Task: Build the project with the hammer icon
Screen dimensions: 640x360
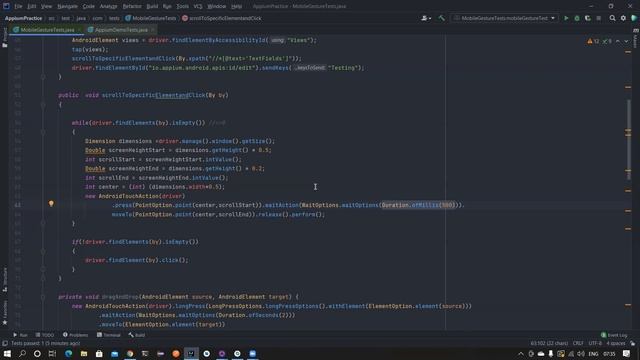Action: 441,18
